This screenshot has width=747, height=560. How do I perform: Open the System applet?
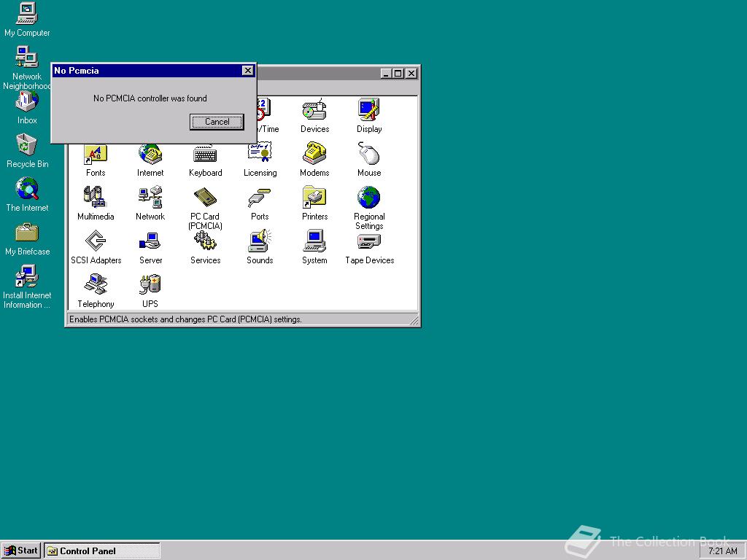tap(314, 247)
